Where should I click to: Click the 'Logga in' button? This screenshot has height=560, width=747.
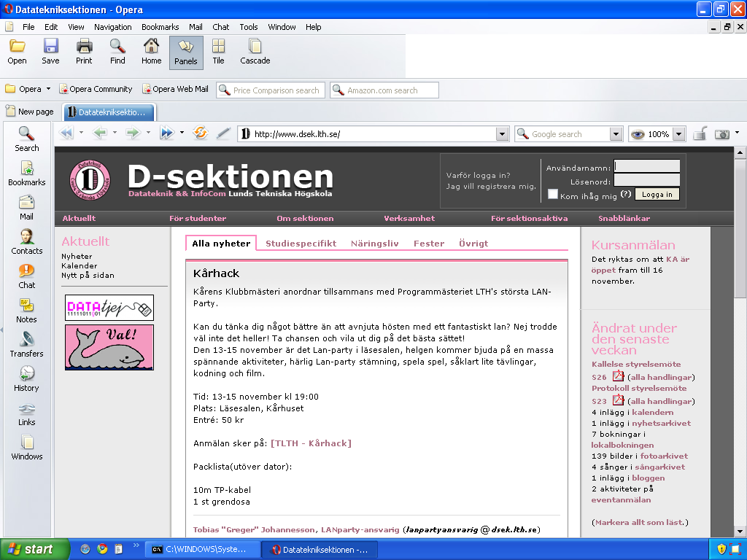click(657, 194)
